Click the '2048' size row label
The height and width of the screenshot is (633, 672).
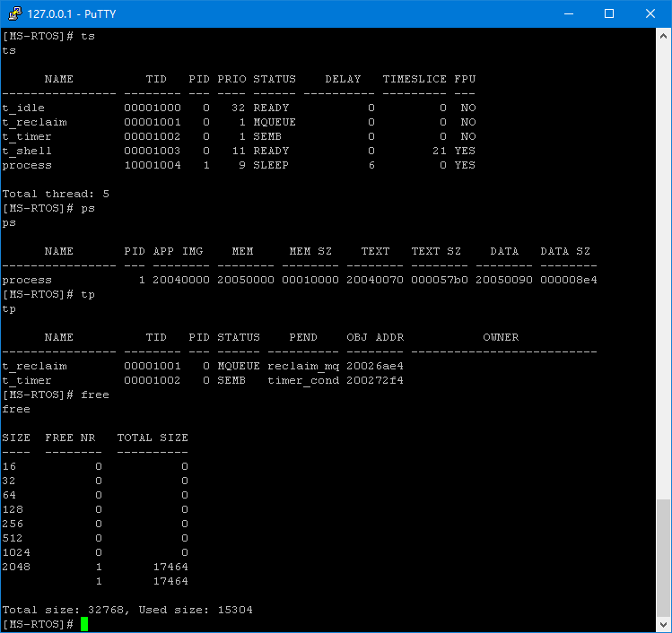click(x=16, y=567)
